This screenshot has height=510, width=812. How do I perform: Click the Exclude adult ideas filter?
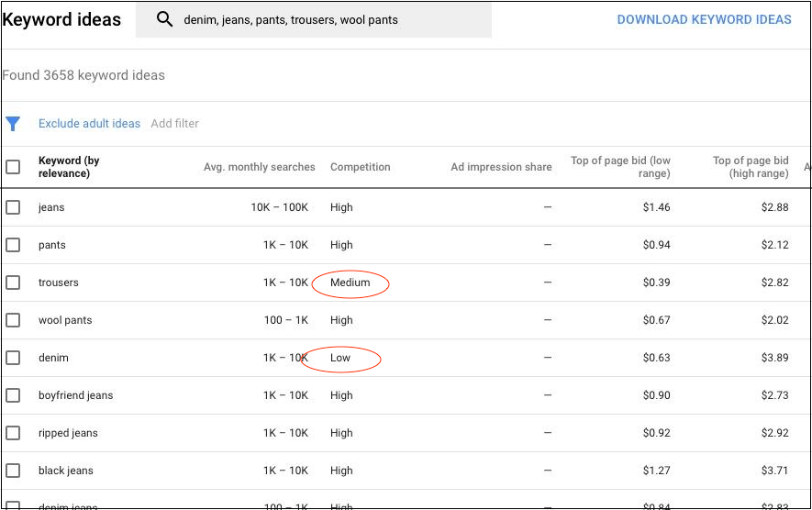tap(89, 124)
